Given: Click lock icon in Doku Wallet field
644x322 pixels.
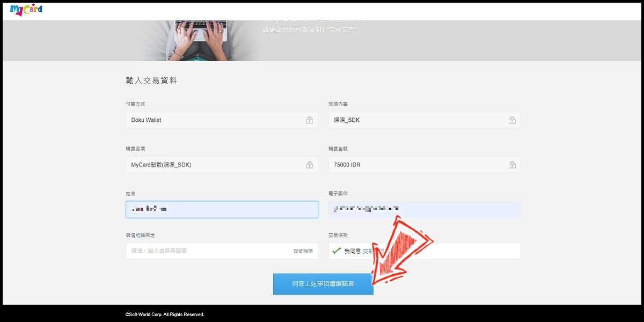Looking at the screenshot, I should pos(310,120).
